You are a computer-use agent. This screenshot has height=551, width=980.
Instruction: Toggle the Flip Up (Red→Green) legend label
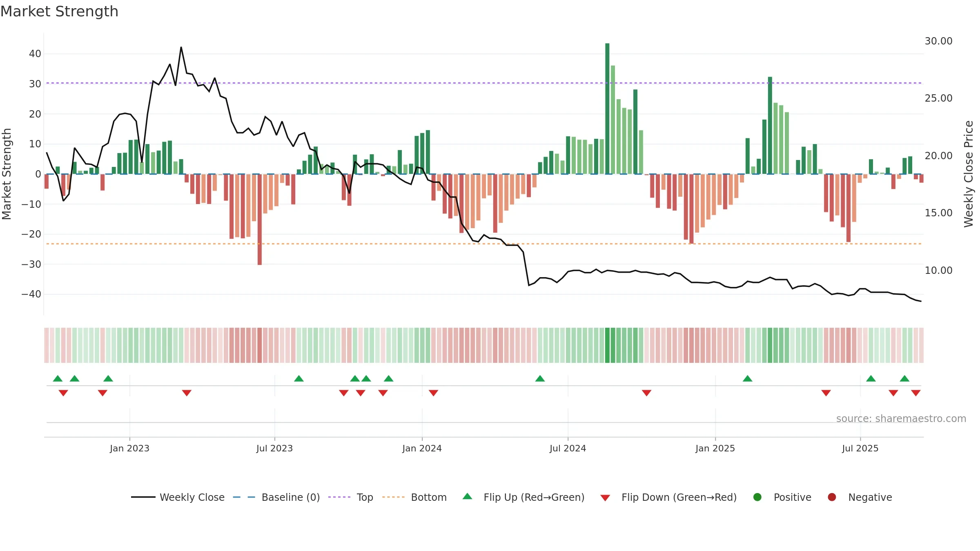[x=534, y=498]
